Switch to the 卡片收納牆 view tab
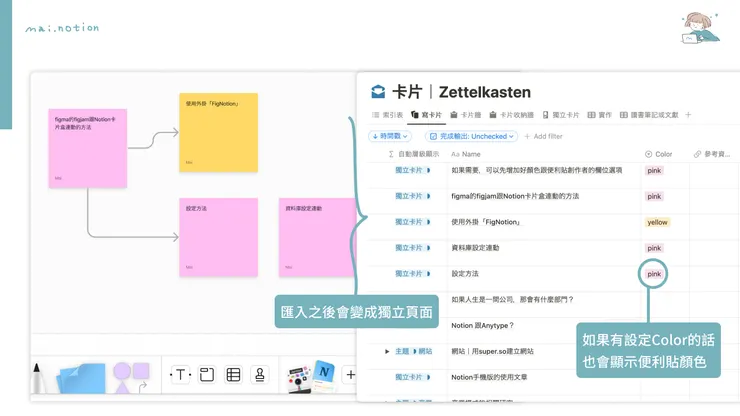 [x=511, y=115]
